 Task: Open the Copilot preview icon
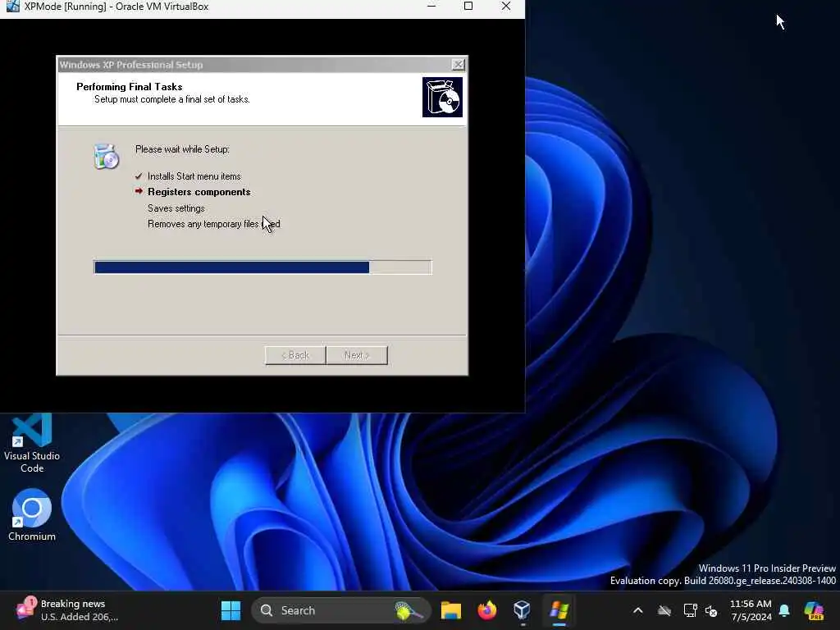[x=814, y=610]
